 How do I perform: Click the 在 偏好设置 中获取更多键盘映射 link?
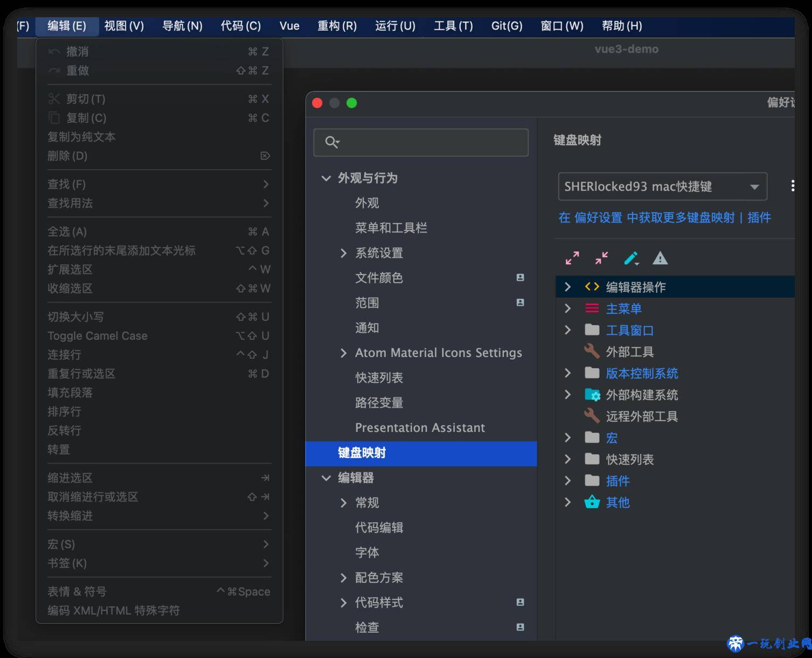(647, 218)
